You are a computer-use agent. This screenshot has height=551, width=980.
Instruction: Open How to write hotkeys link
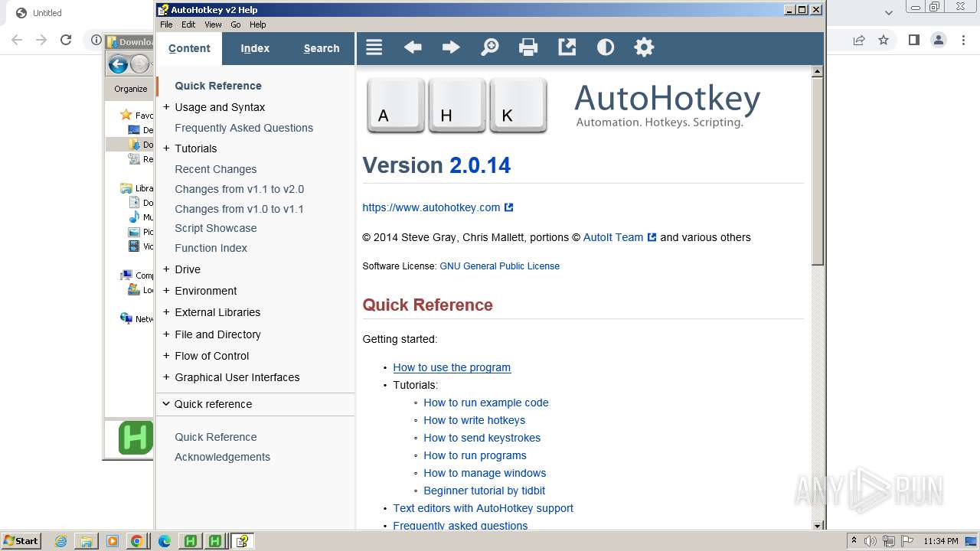coord(475,420)
